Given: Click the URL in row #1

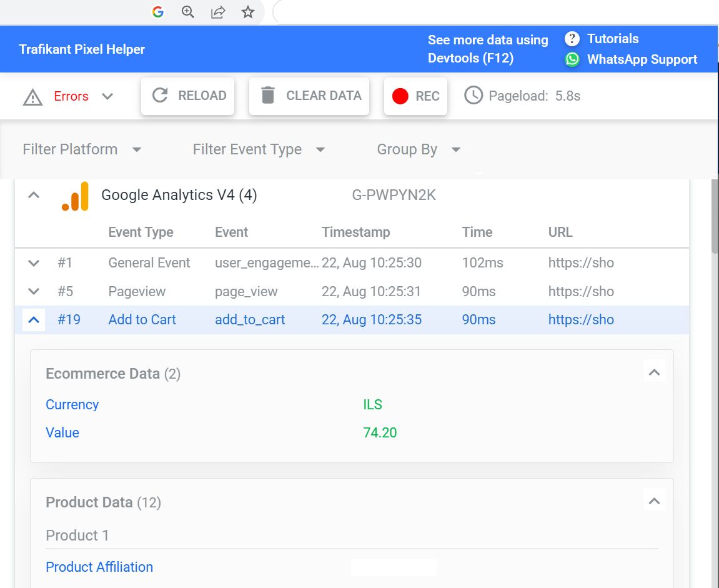Looking at the screenshot, I should [x=581, y=263].
